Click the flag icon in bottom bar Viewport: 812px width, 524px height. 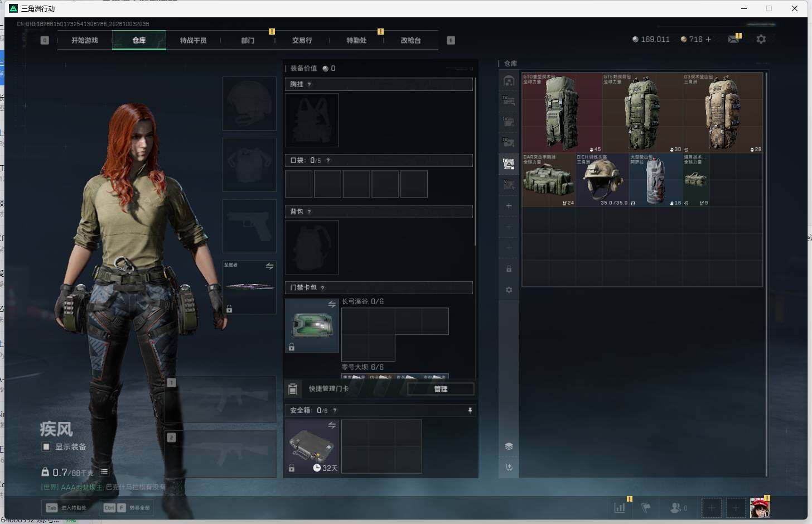pos(646,508)
